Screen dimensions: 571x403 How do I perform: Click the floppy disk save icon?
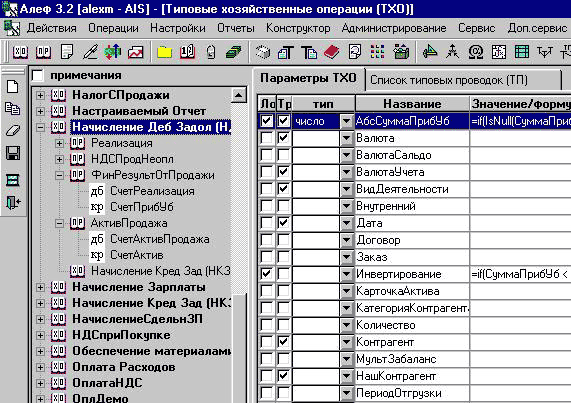(13, 153)
